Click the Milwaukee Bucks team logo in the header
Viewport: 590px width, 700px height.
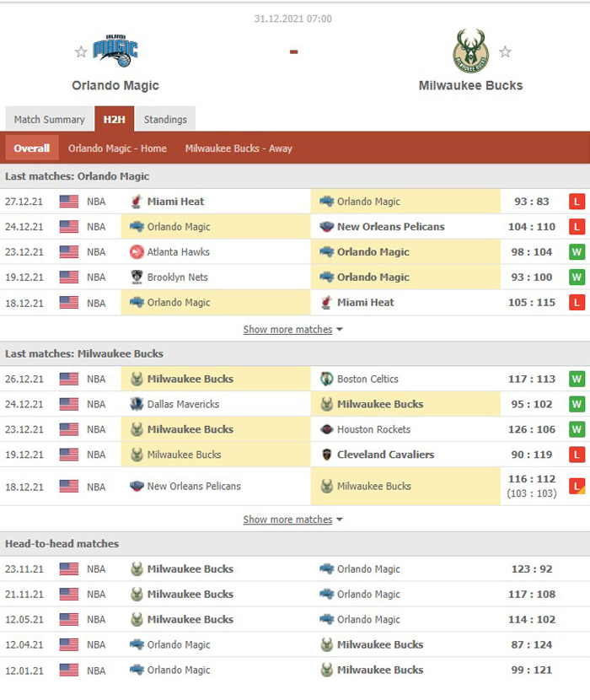tap(471, 51)
